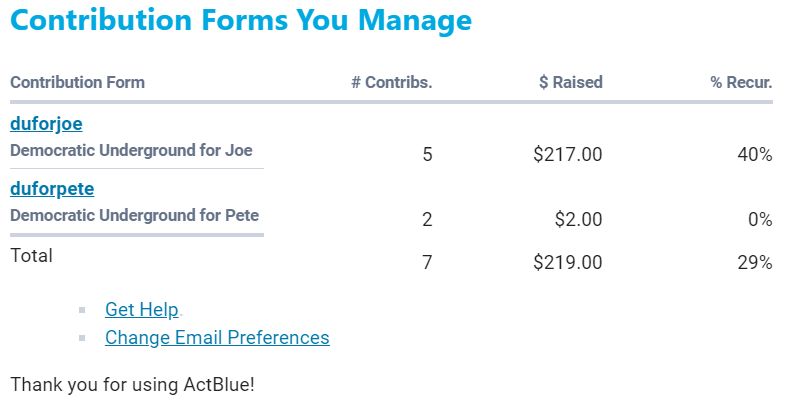Image resolution: width=785 pixels, height=409 pixels.
Task: Click the $219.00 total raised amount
Action: (567, 263)
